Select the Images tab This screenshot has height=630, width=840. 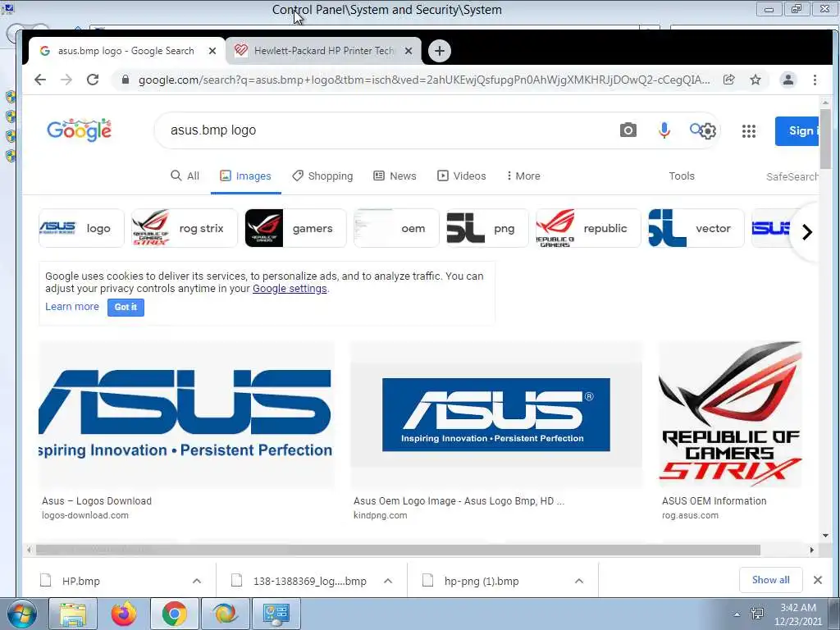(245, 176)
